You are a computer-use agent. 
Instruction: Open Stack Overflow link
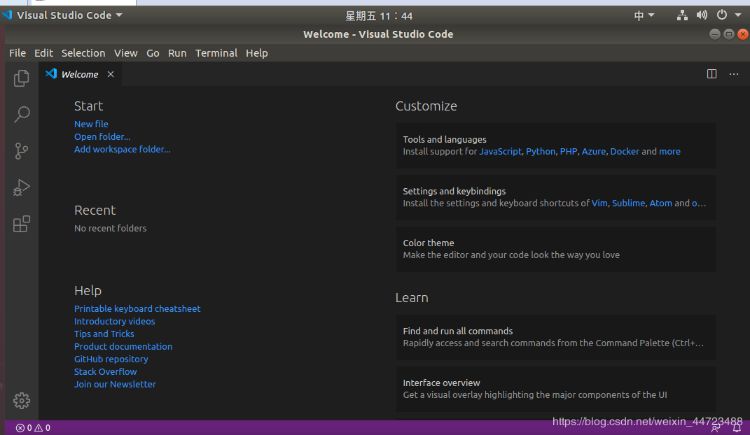[x=105, y=372]
